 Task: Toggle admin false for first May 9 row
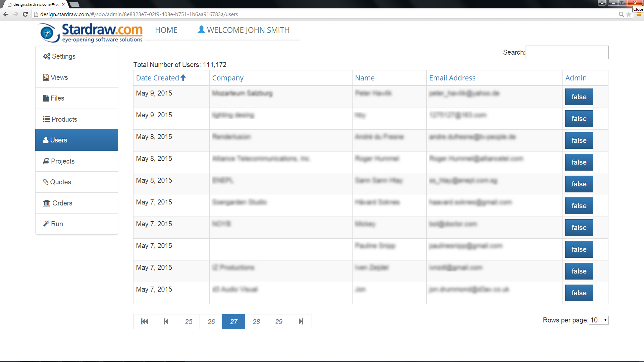pyautogui.click(x=579, y=97)
